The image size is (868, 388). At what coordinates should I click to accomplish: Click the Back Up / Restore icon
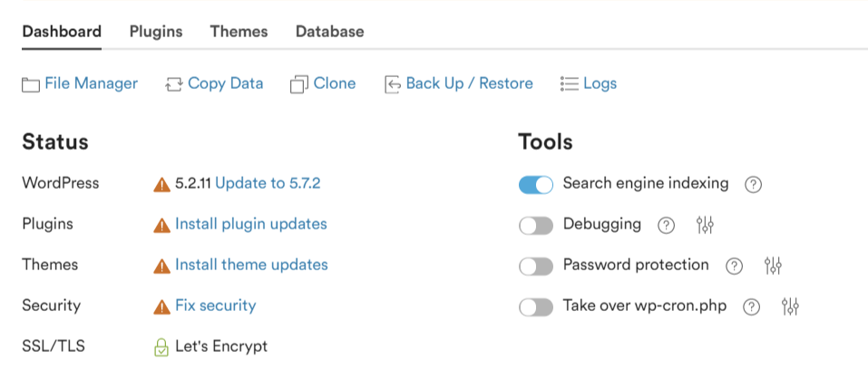click(393, 84)
